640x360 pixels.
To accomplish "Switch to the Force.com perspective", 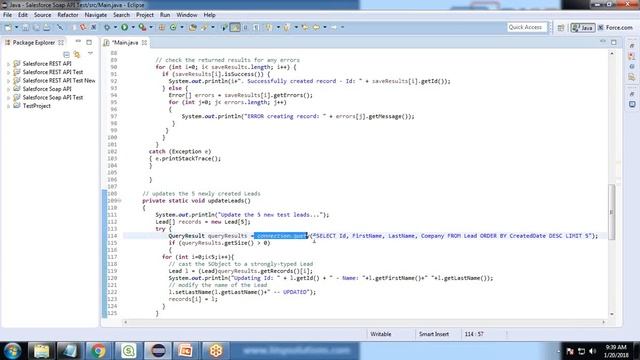I will point(616,28).
